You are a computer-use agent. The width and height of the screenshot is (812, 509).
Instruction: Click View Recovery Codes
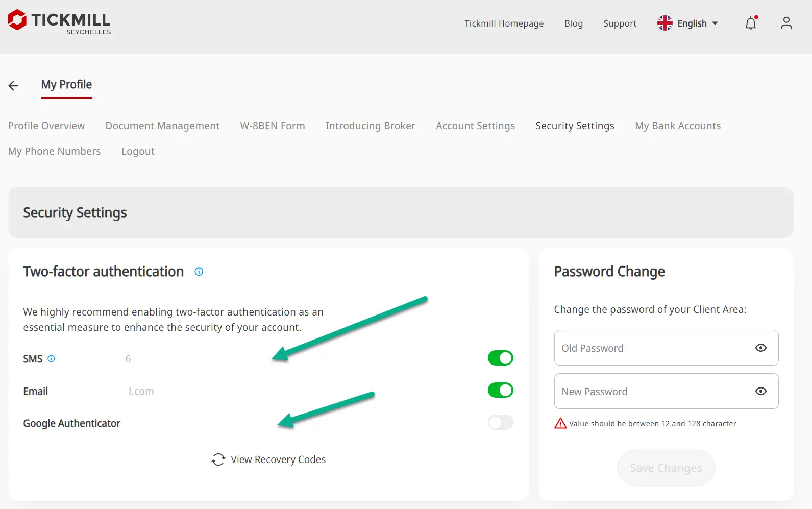pyautogui.click(x=278, y=459)
